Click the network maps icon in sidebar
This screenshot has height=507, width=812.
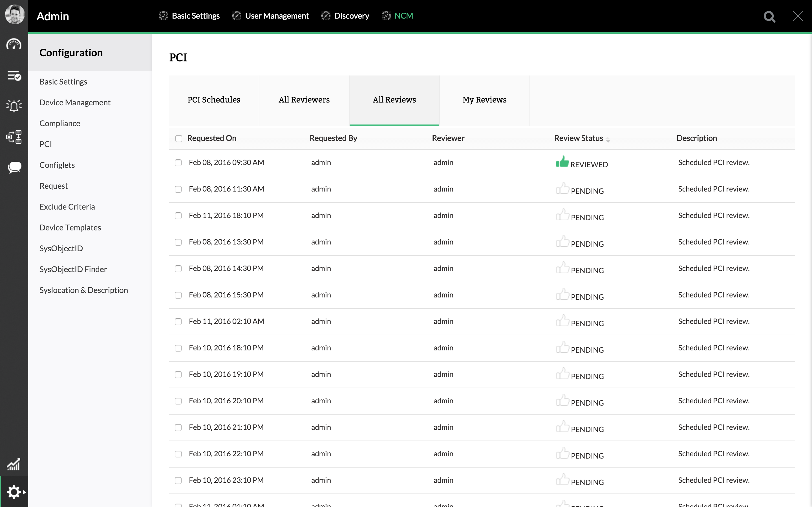14,137
